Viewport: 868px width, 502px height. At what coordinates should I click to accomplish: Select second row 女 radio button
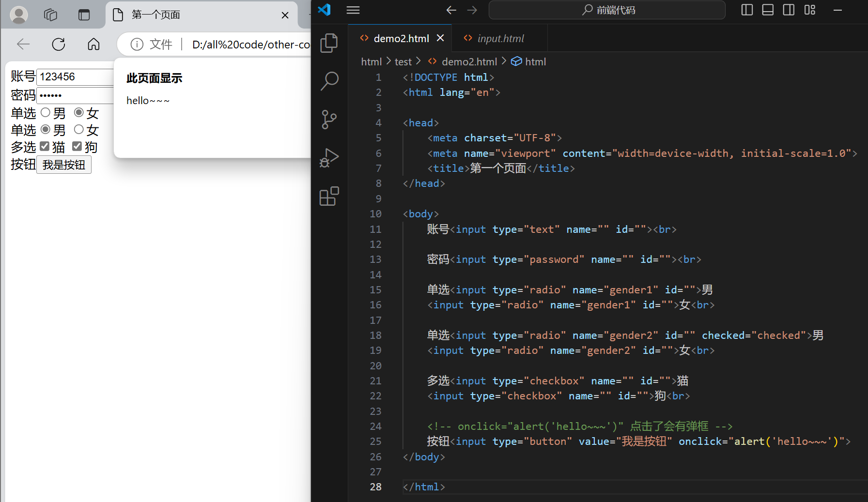(x=79, y=130)
